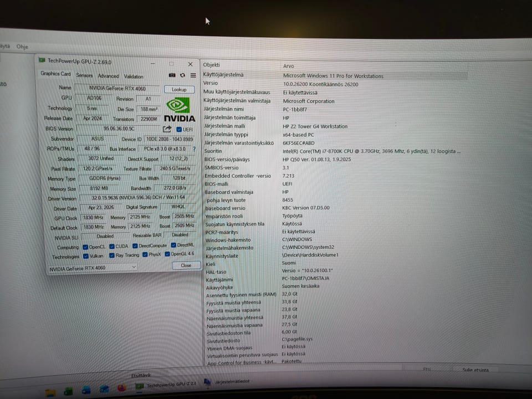This screenshot has height=399, width=532.
Task: Click the Name field NVIDIA GeForce RTX 4060
Action: click(117, 88)
